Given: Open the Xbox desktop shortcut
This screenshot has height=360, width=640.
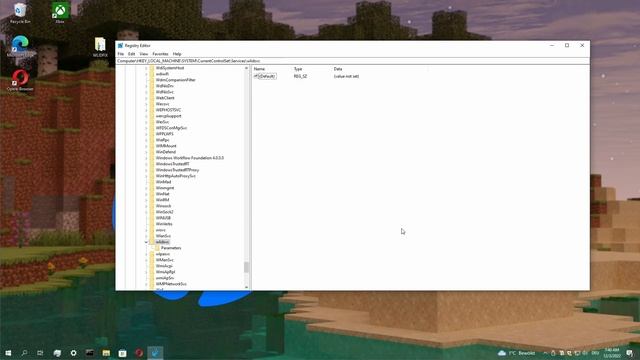Looking at the screenshot, I should 60,13.
